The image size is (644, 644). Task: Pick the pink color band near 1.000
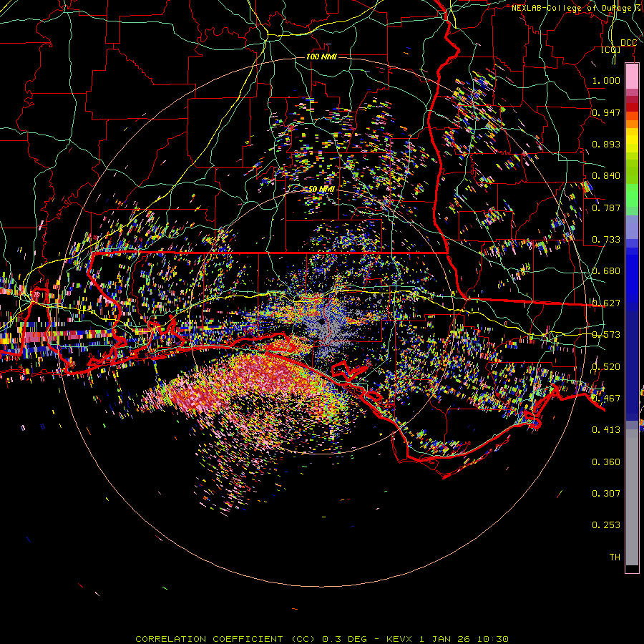coord(632,77)
